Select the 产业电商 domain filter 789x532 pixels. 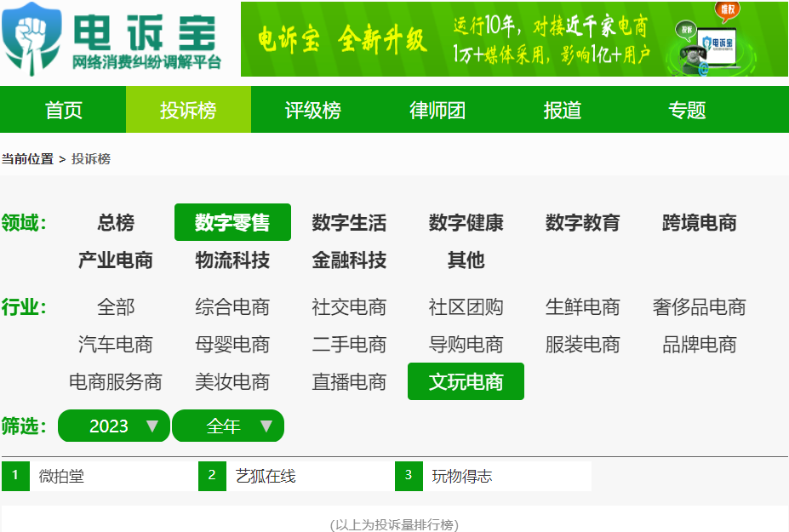tap(116, 260)
